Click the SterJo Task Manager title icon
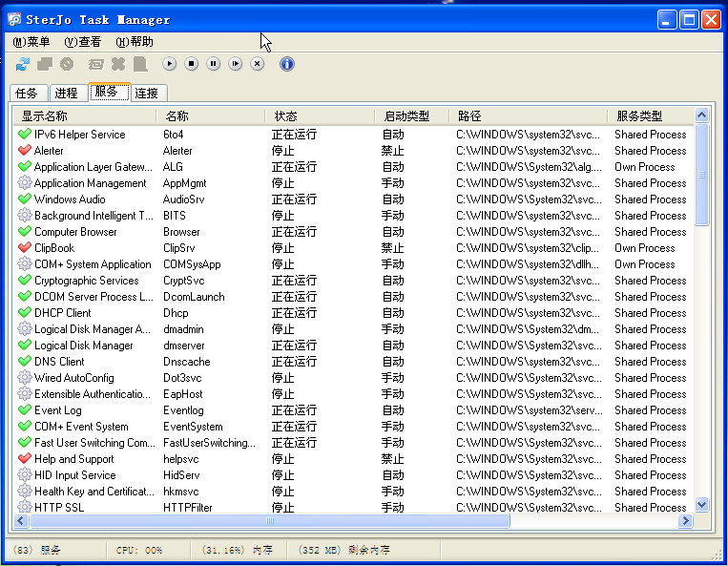The image size is (728, 566). click(15, 19)
